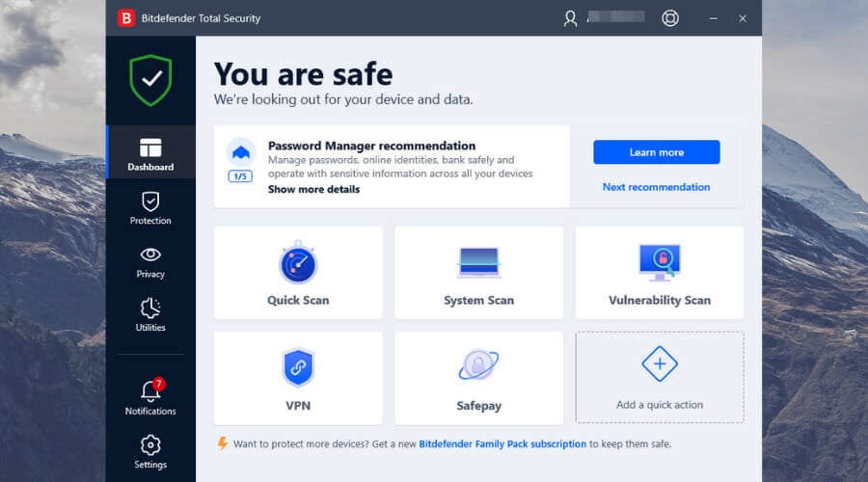The height and width of the screenshot is (482, 868).
Task: Open the Dashboard sidebar tab
Action: (150, 152)
